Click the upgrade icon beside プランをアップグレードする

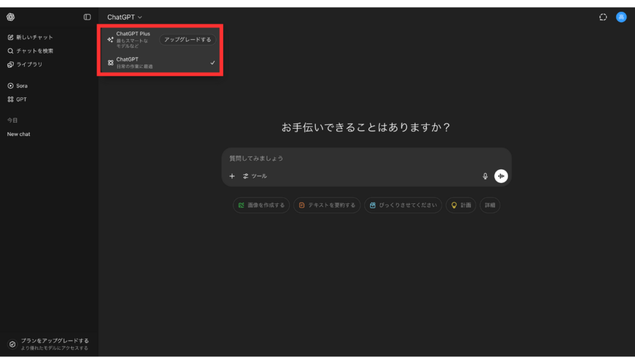(x=12, y=344)
